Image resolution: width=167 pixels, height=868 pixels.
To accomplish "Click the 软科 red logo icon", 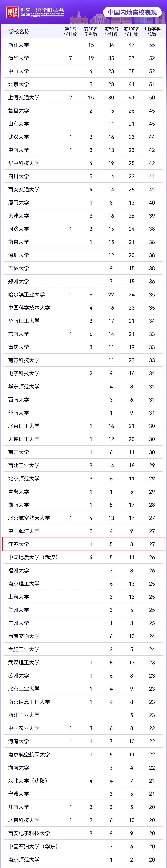I will pos(12,12).
